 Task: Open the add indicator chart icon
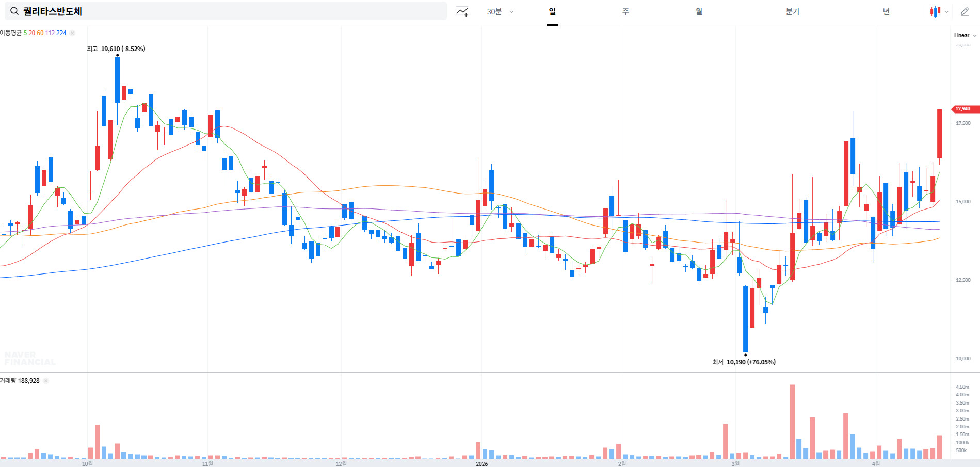pos(462,11)
